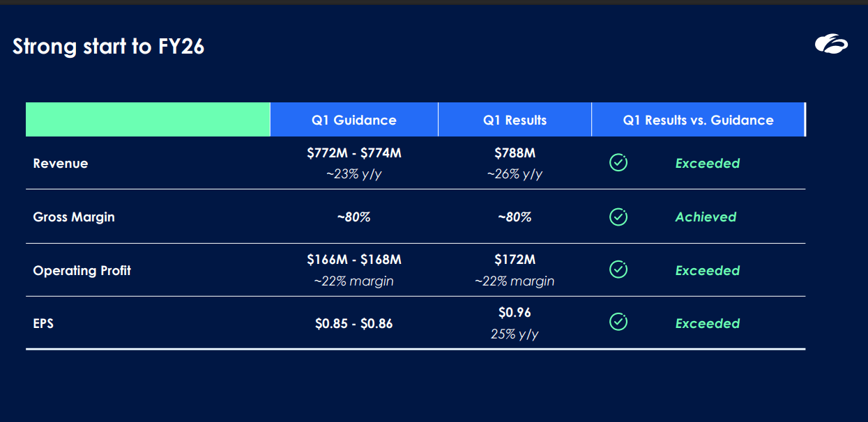Switch to the Q1 Guidance column header

[353, 119]
